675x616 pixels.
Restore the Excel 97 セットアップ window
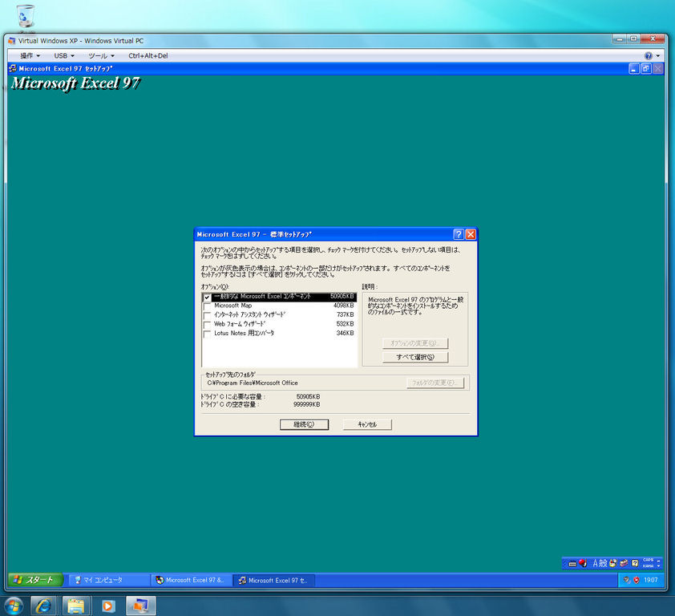coord(645,68)
